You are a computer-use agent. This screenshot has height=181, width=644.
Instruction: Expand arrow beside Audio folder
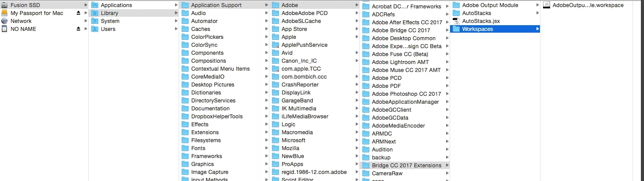point(266,13)
